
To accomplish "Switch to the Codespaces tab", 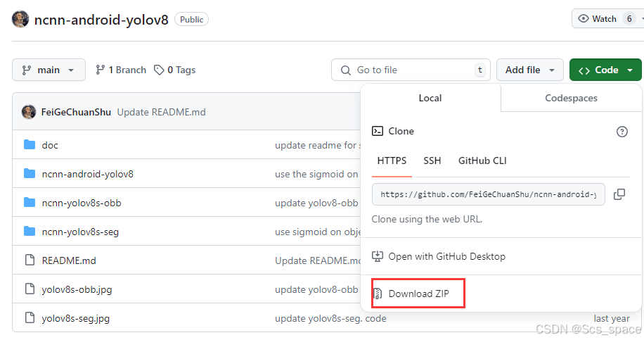I will (571, 98).
